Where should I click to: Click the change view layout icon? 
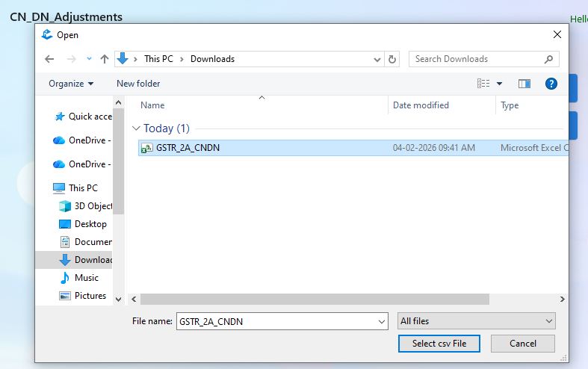(x=483, y=84)
